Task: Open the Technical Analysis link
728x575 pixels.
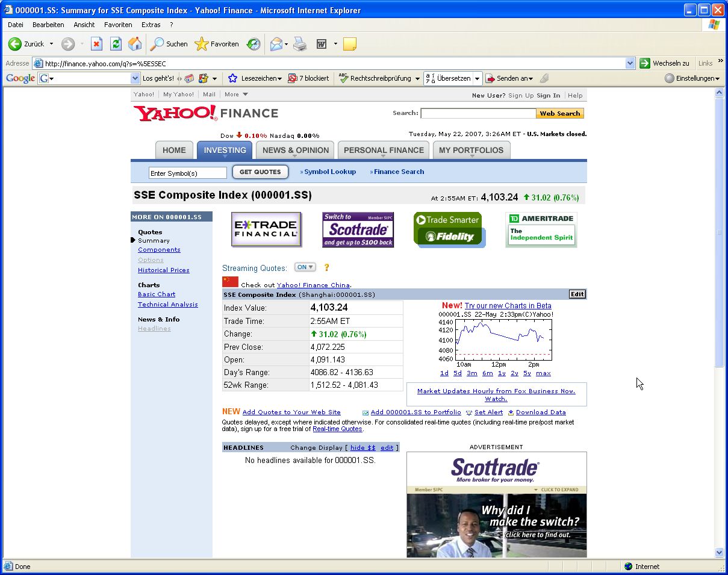Action: click(x=168, y=305)
